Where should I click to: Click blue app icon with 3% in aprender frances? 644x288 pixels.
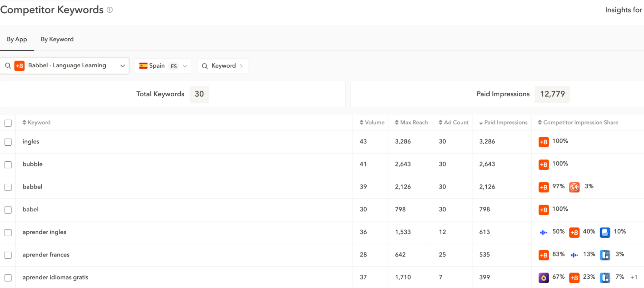605,255
